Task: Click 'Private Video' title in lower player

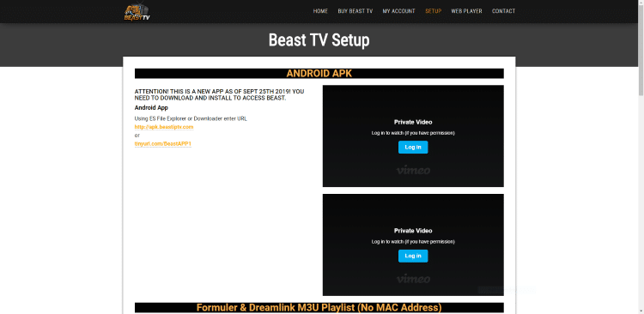Action: 413,231
